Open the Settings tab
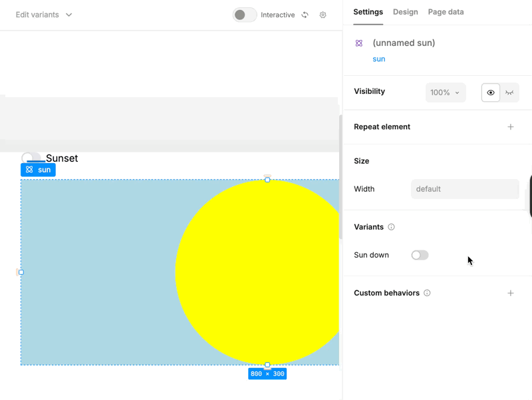 368,12
